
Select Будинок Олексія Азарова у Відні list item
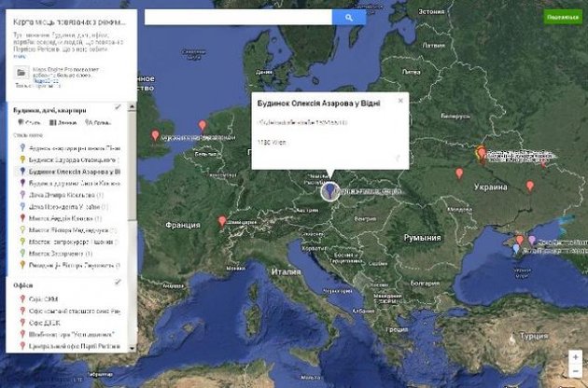coord(73,172)
